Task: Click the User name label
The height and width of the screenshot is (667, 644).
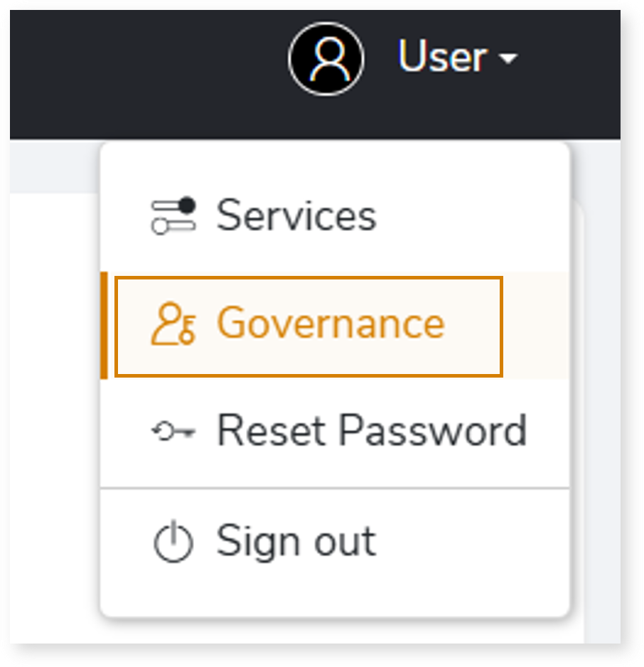Action: coord(443,56)
